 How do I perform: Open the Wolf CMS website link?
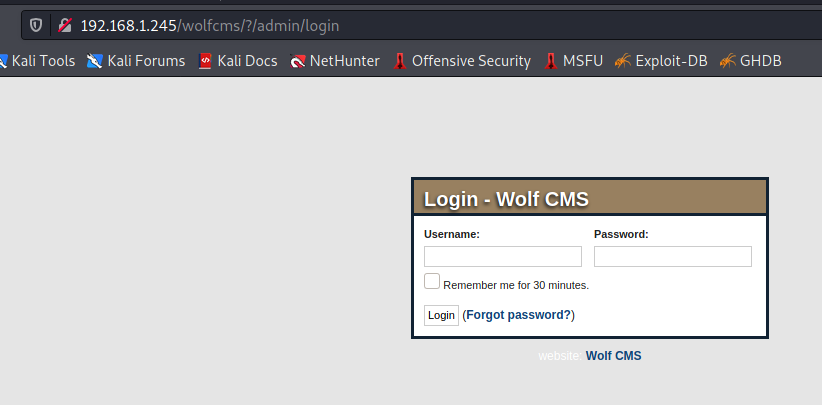(x=613, y=355)
